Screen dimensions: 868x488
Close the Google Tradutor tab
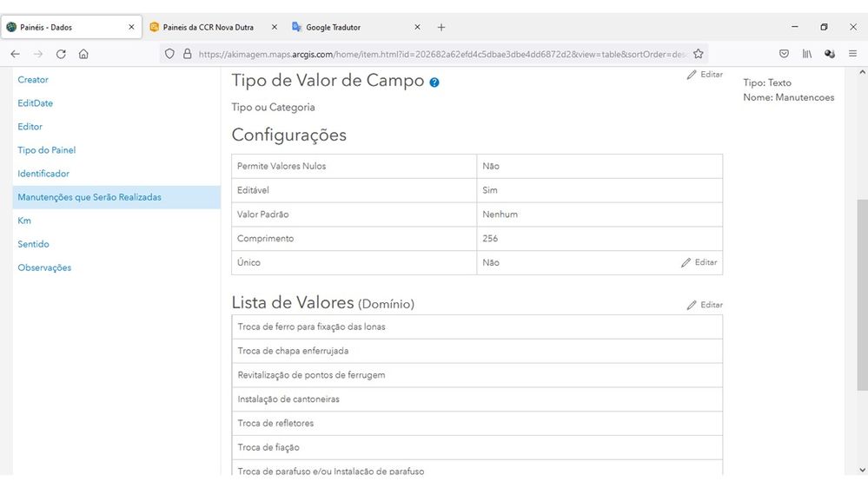(417, 27)
